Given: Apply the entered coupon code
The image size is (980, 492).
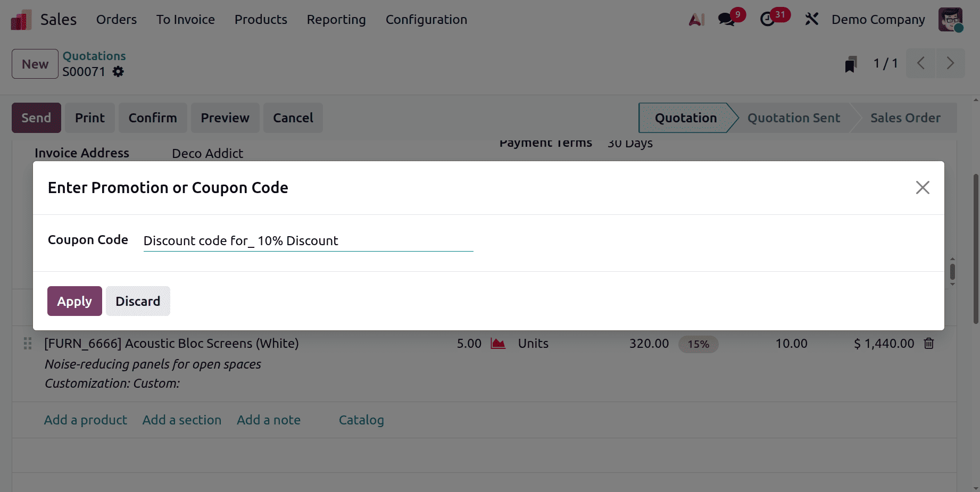Looking at the screenshot, I should pyautogui.click(x=74, y=301).
